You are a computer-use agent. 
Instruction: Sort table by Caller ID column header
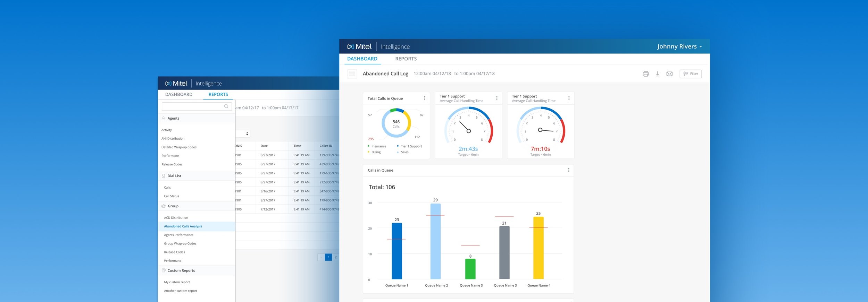pos(326,146)
